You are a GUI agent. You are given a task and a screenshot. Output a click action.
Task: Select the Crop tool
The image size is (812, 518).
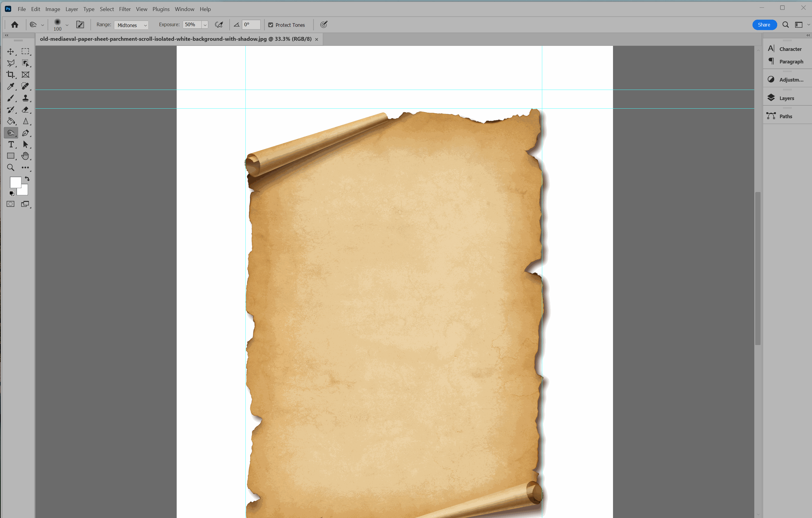11,75
